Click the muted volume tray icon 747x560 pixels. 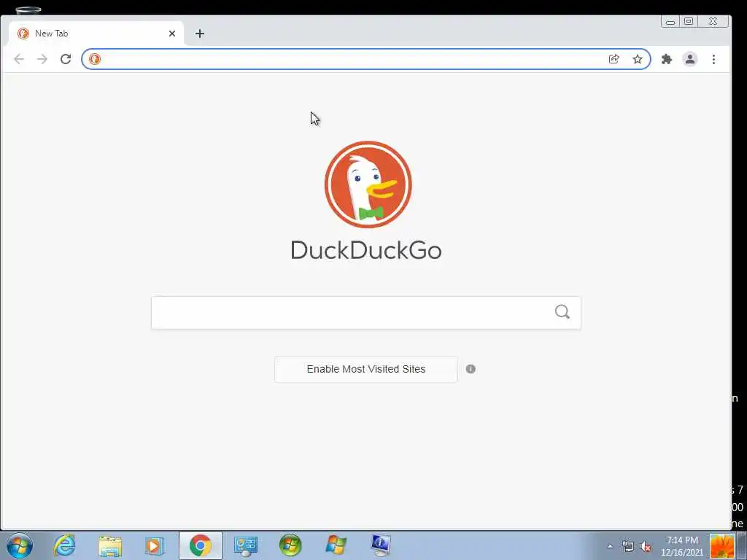[646, 547]
